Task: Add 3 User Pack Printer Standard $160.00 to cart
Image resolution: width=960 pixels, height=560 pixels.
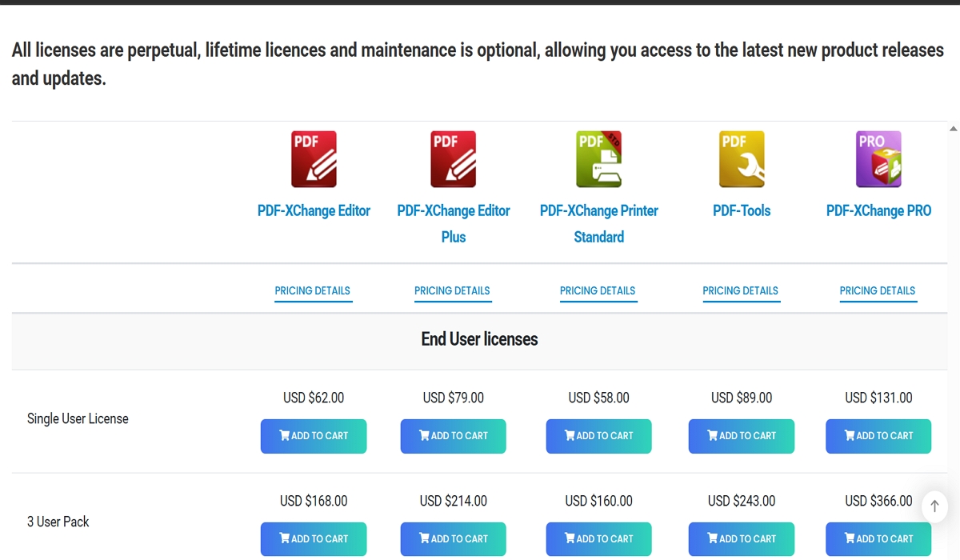Action: (x=599, y=539)
